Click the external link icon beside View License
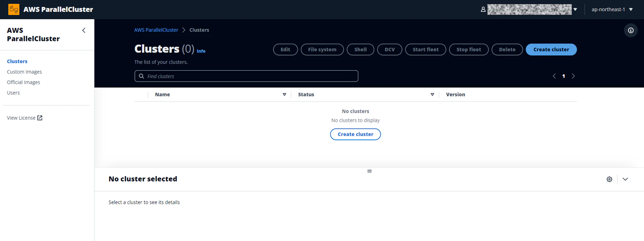The image size is (644, 241). [40, 118]
